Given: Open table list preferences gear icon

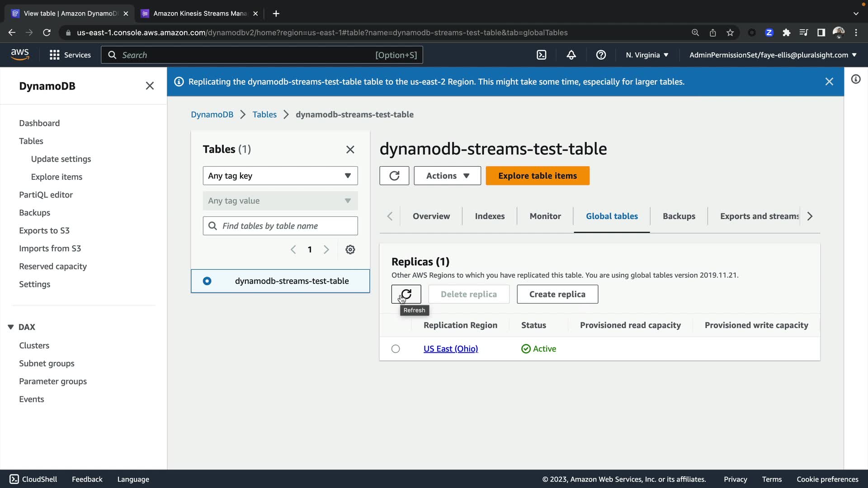Looking at the screenshot, I should tap(350, 249).
